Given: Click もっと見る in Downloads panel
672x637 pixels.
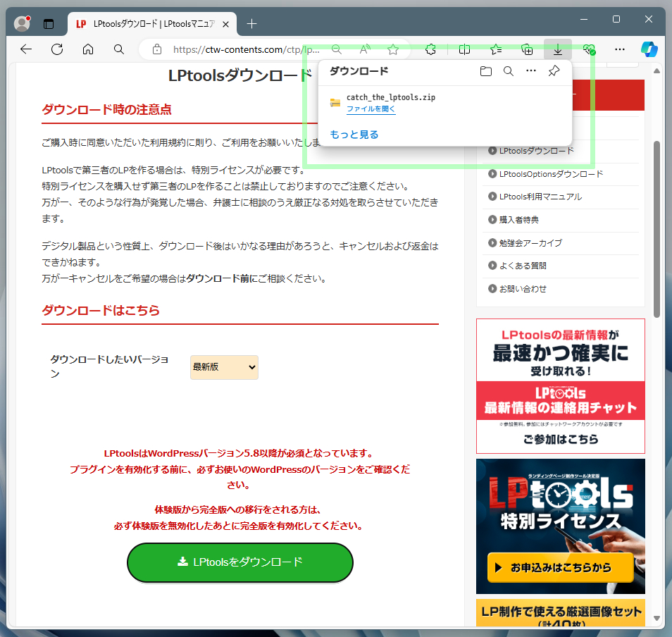Looking at the screenshot, I should 354,135.
